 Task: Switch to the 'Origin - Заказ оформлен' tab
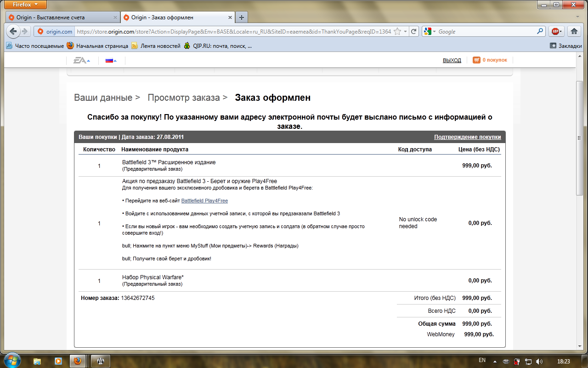coord(178,17)
